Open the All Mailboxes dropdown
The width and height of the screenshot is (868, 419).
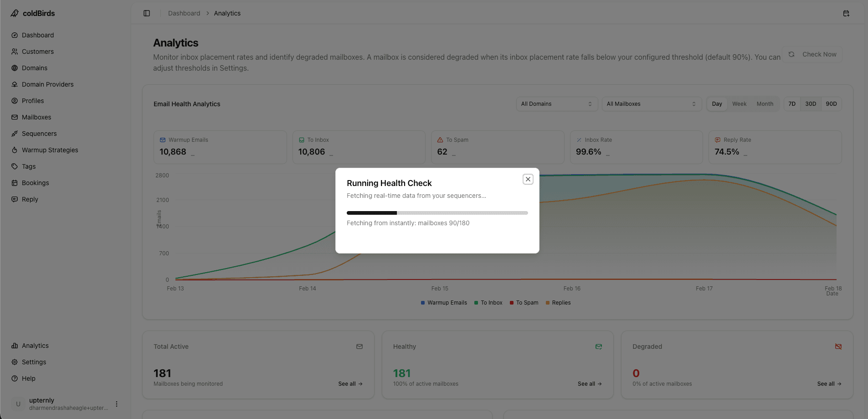(651, 103)
